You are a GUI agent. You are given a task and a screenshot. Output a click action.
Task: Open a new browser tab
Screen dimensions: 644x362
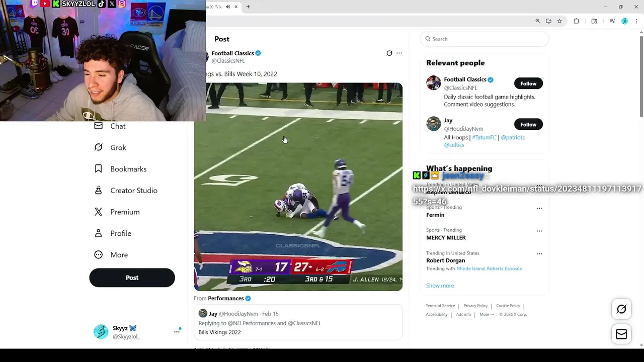point(248,7)
